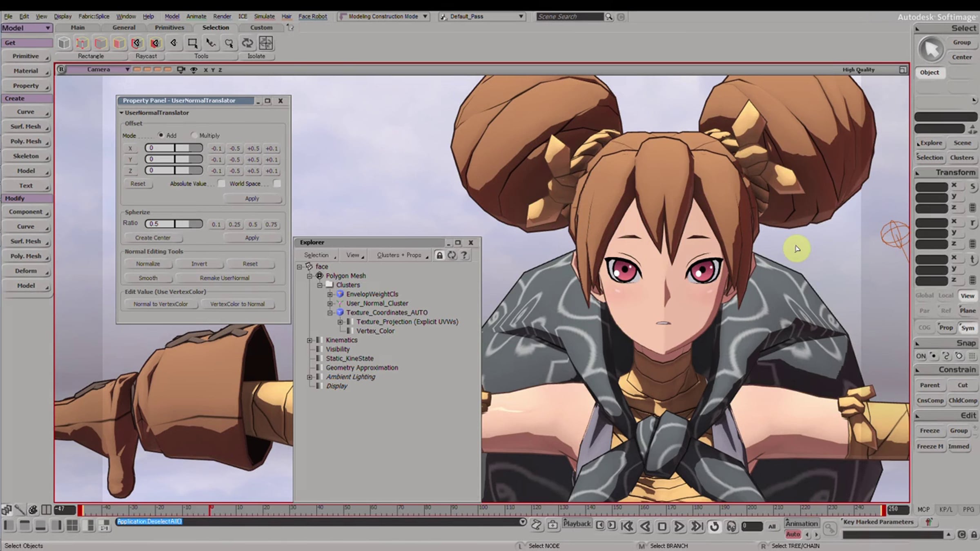Click the Explorer help question mark icon
Screen dimensions: 980x551
(x=464, y=255)
